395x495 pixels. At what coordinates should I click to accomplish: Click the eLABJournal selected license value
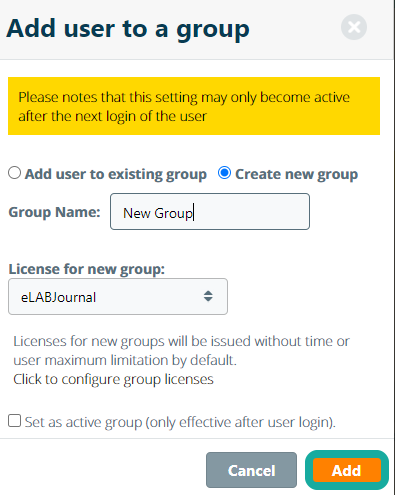(x=59, y=297)
